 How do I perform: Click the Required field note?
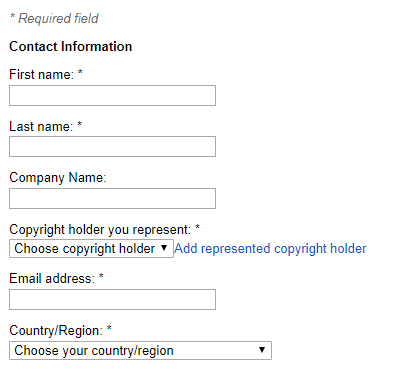coord(54,18)
